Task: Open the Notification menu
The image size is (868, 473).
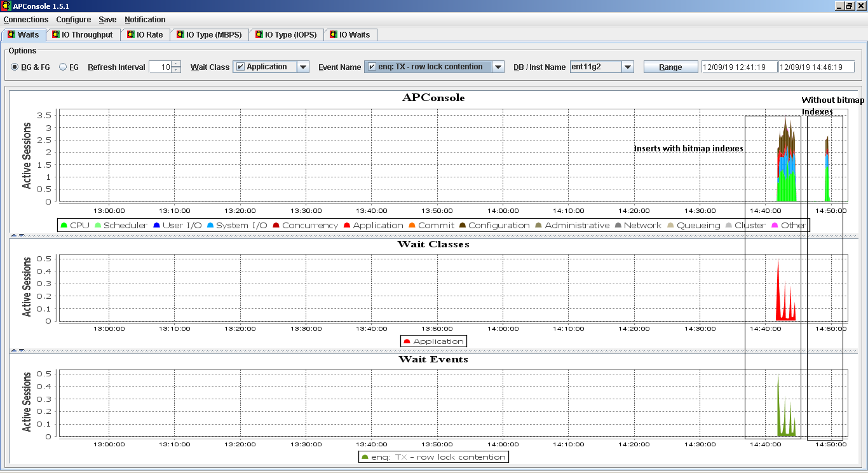Action: (145, 20)
